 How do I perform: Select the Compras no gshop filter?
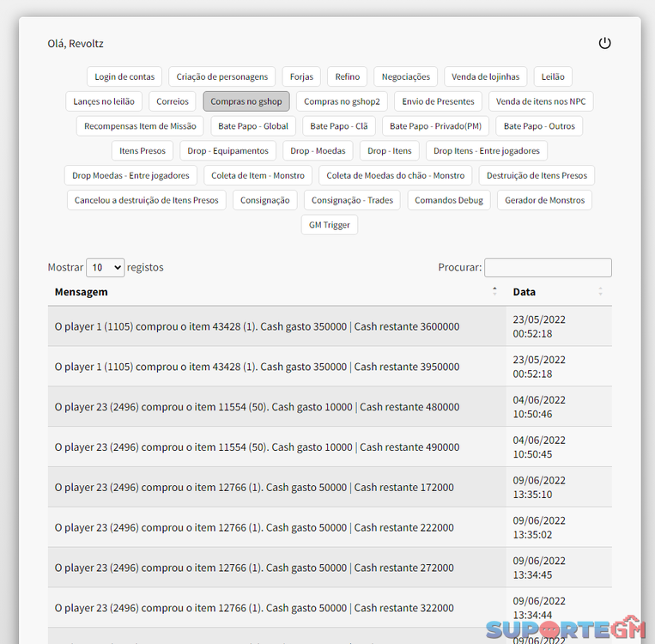246,101
